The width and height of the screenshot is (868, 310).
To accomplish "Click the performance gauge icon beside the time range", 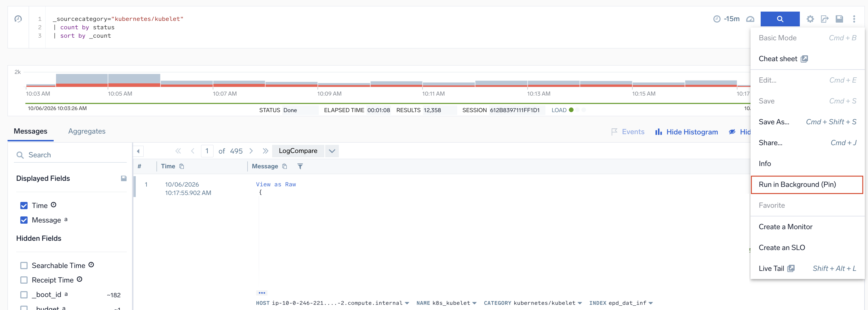I will coord(750,19).
